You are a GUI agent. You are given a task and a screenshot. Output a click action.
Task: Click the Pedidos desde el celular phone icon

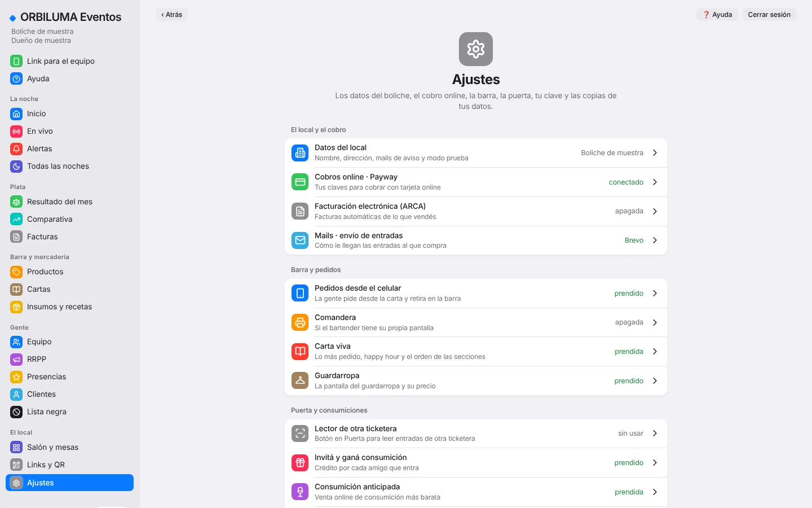(x=300, y=293)
